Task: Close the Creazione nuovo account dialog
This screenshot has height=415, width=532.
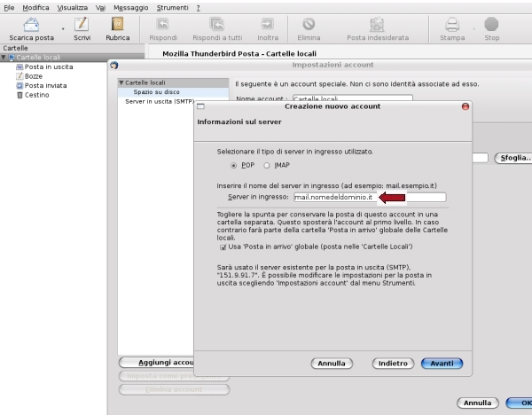Action: point(465,106)
